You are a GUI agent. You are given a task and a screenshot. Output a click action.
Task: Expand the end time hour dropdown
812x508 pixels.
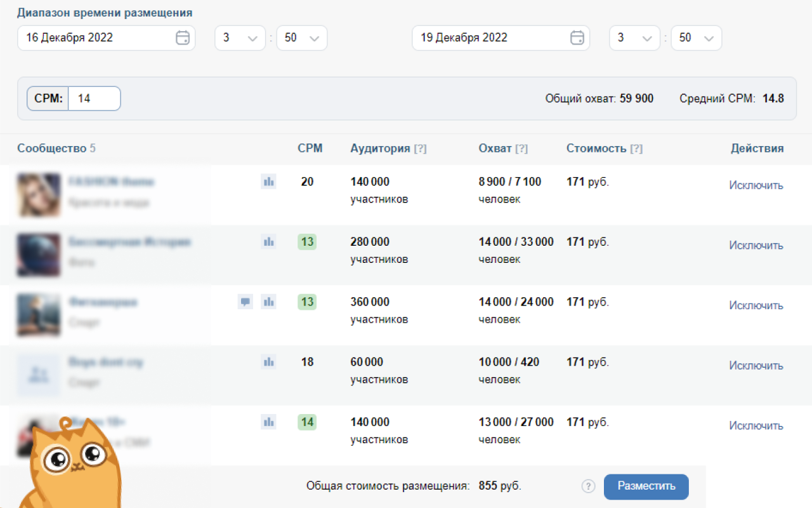[x=634, y=38]
